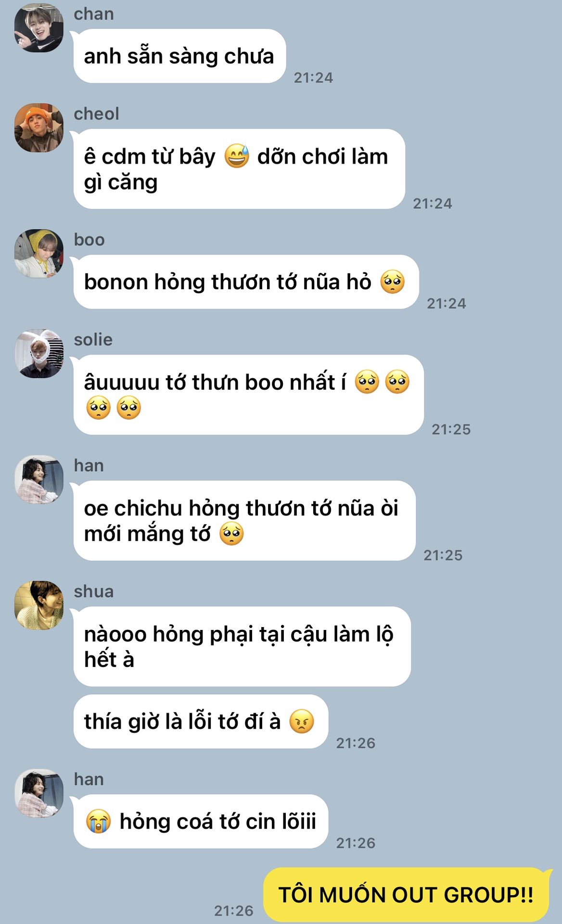Open solie's bunny ears avatar
The image size is (562, 924).
[x=39, y=354]
